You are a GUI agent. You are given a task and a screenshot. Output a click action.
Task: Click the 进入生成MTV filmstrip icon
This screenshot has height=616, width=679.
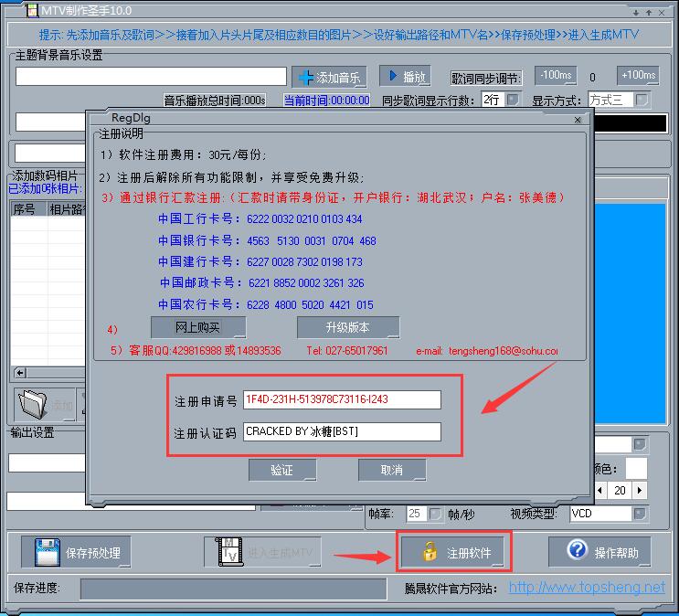pos(228,552)
